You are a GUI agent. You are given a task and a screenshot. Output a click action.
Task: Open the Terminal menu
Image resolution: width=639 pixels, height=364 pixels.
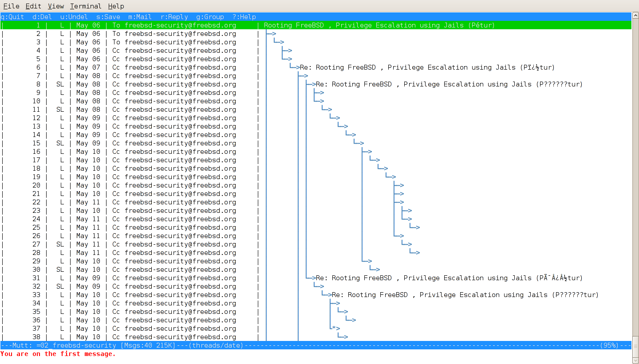(x=86, y=6)
